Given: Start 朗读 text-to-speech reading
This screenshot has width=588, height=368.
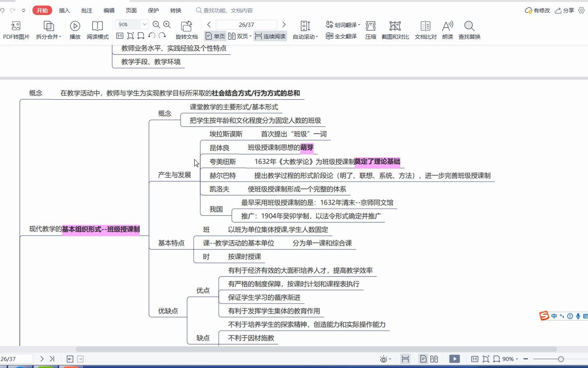Looking at the screenshot, I should coord(447,29).
